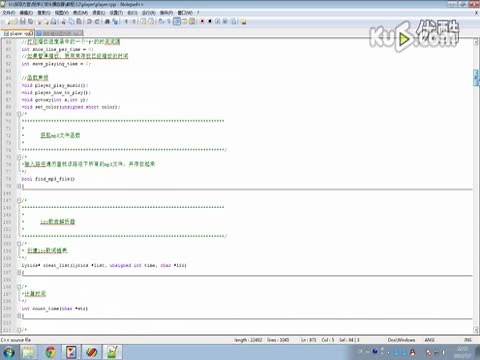Click the vertical scrollbar down arrow
Image resolution: width=480 pixels, height=360 pixels.
pyautogui.click(x=476, y=330)
